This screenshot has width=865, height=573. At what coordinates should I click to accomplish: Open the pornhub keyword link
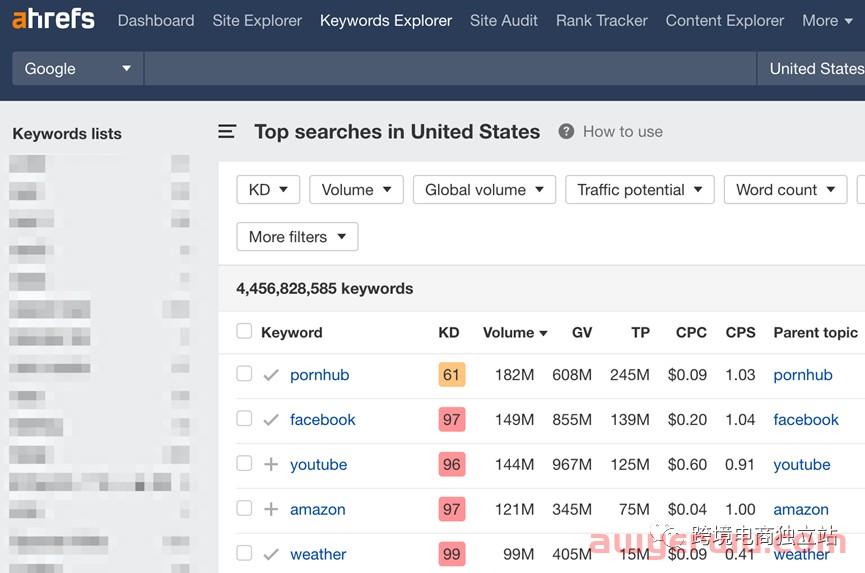tap(319, 375)
